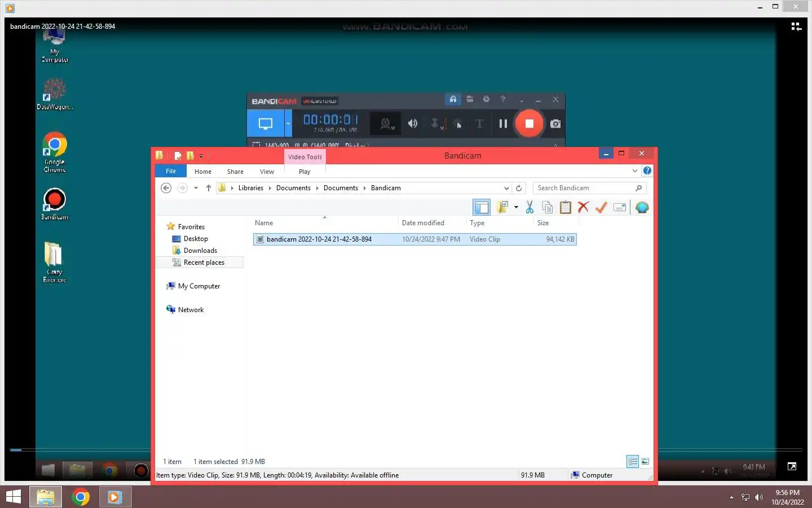Image resolution: width=812 pixels, height=508 pixels.
Task: Click the Copy icon in Explorer toolbar
Action: pyautogui.click(x=547, y=207)
